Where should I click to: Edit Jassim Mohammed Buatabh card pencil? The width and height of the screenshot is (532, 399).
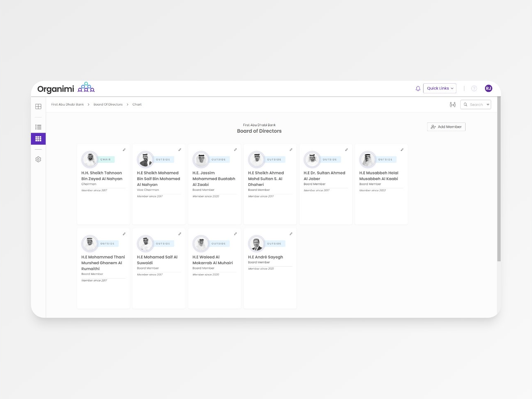click(235, 150)
